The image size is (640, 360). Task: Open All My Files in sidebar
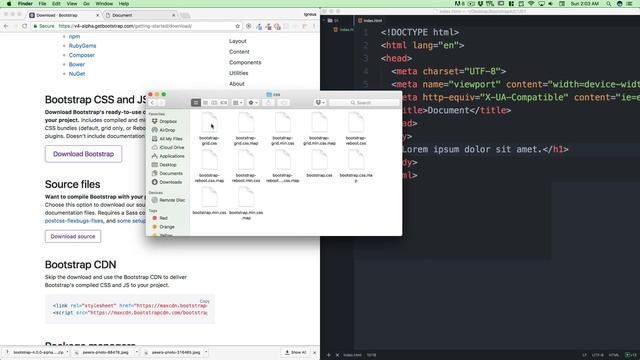coord(170,139)
